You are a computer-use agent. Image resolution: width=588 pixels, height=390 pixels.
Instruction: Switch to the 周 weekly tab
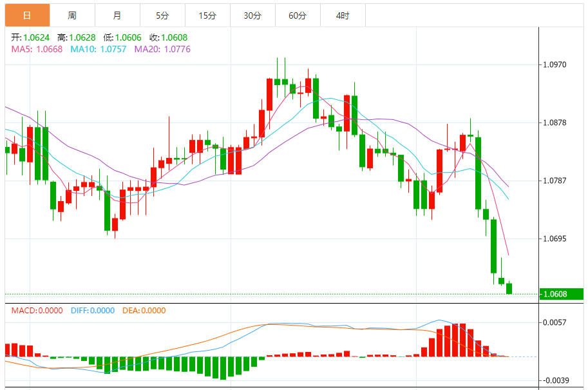pos(72,15)
